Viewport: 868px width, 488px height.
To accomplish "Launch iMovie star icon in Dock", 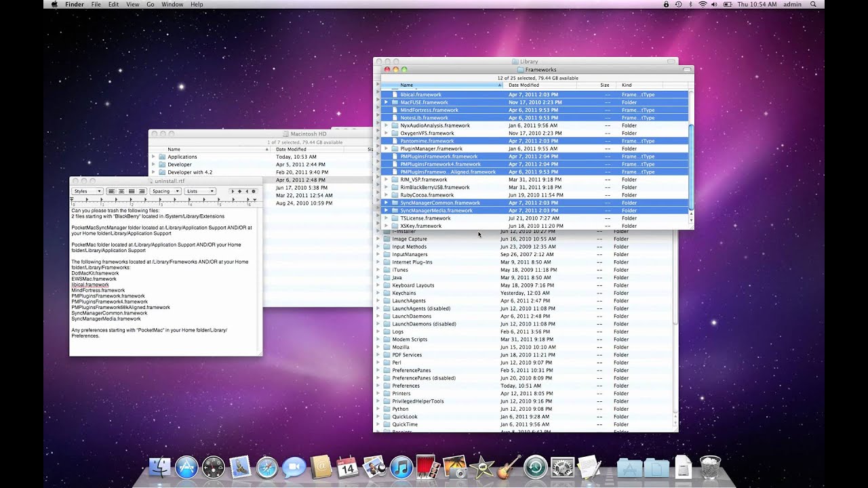I will tap(482, 466).
